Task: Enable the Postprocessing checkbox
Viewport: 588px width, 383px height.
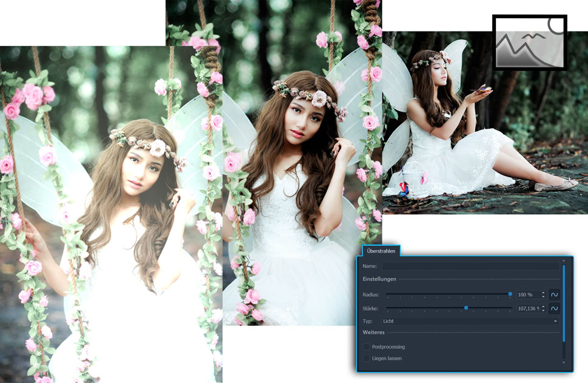Action: tap(366, 347)
